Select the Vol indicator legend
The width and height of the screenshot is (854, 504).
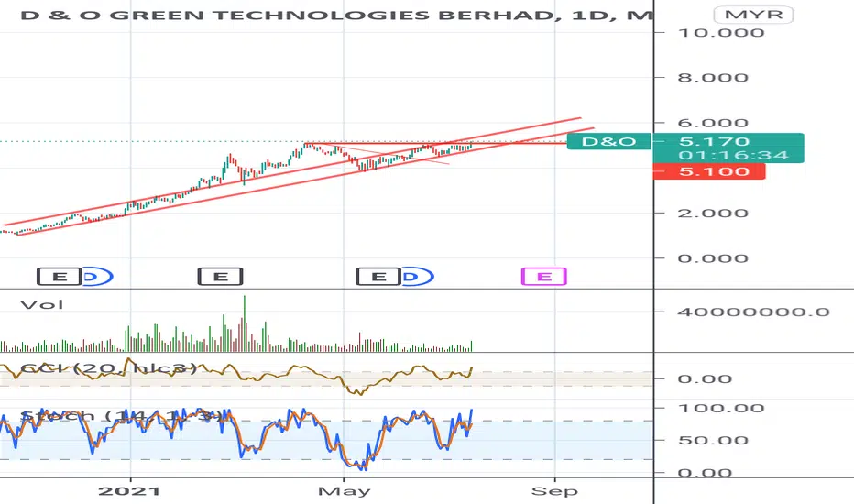click(x=42, y=304)
